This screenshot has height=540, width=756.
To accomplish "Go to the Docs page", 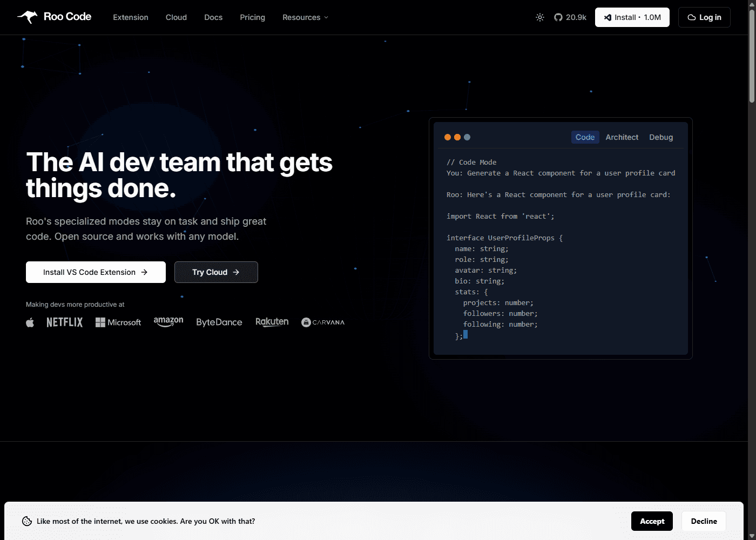I will click(213, 17).
